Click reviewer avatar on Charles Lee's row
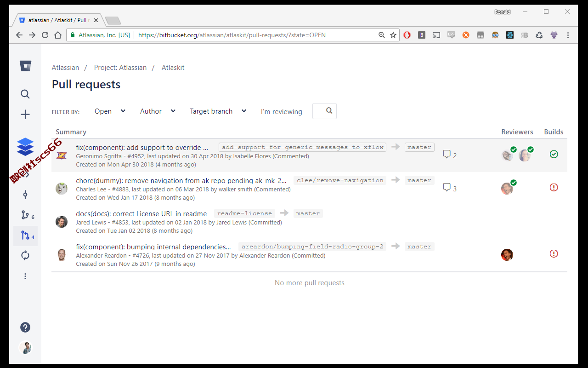The width and height of the screenshot is (588, 368). pyautogui.click(x=507, y=188)
